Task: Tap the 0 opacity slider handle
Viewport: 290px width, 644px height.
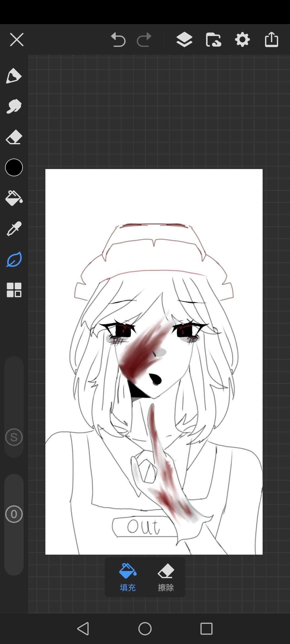Action: 14,514
